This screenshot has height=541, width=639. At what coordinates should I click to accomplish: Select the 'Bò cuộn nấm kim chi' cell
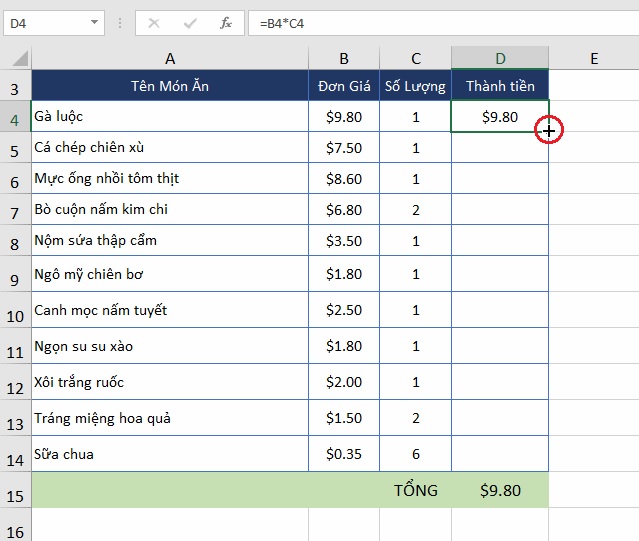tap(170, 209)
